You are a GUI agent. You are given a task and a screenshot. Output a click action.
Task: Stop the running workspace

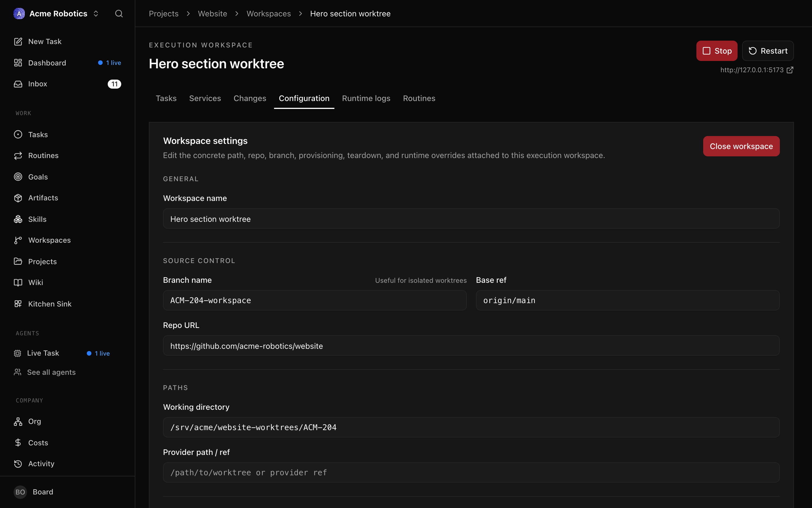coord(717,51)
